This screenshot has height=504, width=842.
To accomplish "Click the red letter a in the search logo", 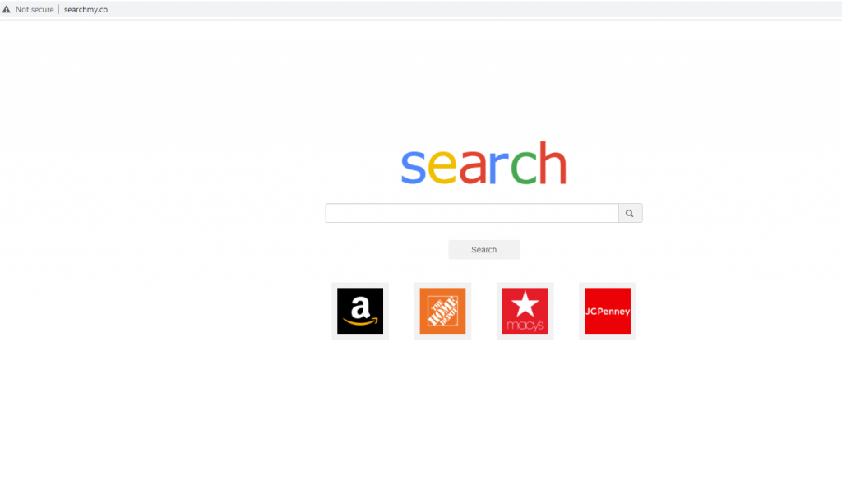I will click(472, 167).
